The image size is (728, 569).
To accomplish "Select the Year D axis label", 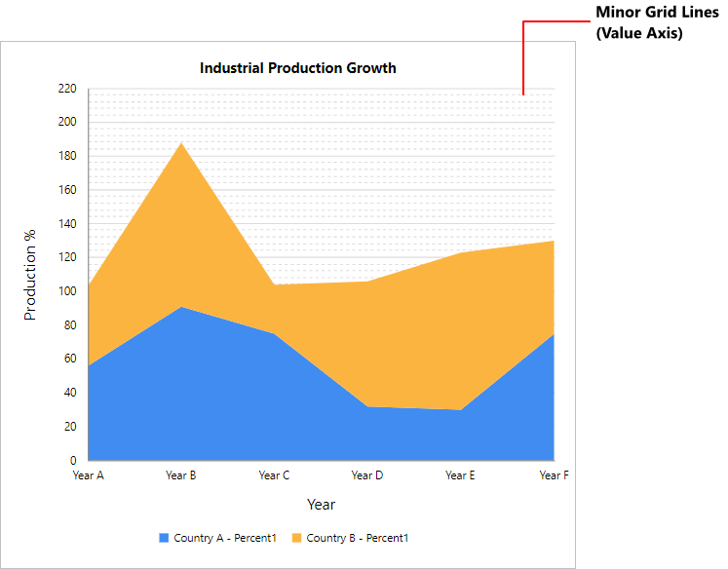I will (x=367, y=475).
